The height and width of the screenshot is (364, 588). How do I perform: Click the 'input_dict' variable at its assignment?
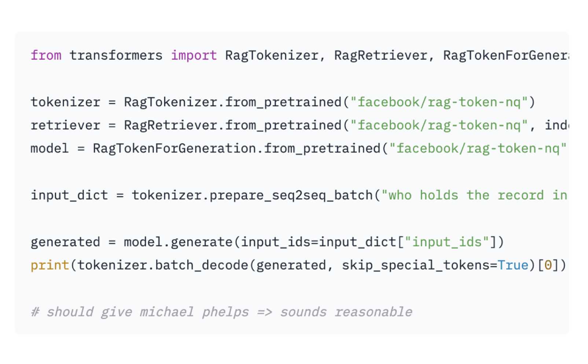click(69, 195)
